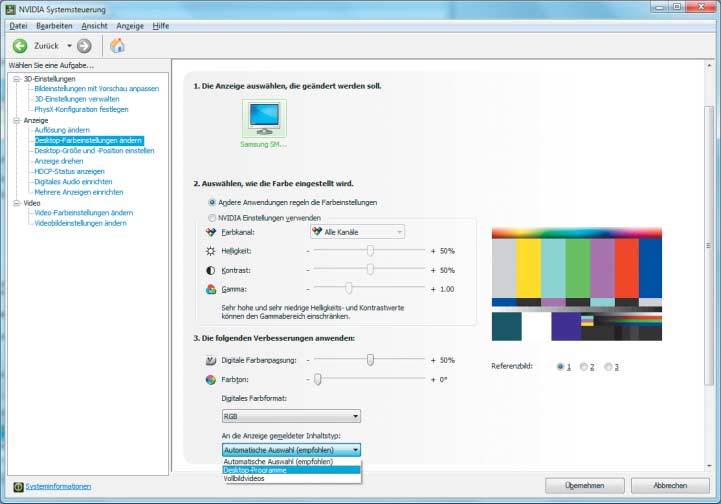Pick 'Vollbildvideos' from the open list
The image size is (721, 504).
click(x=292, y=478)
